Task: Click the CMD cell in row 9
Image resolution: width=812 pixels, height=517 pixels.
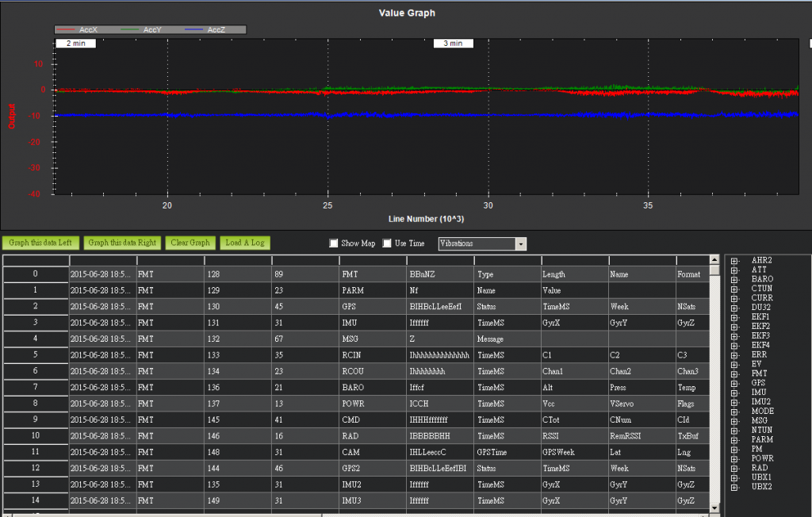Action: pos(373,419)
